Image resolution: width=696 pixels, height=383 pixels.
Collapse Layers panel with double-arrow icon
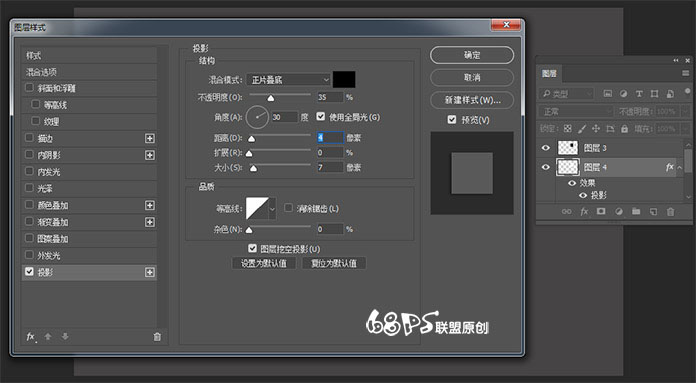click(x=676, y=60)
